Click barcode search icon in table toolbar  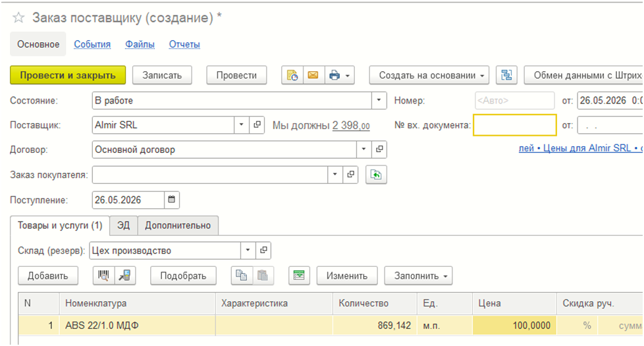(x=103, y=275)
